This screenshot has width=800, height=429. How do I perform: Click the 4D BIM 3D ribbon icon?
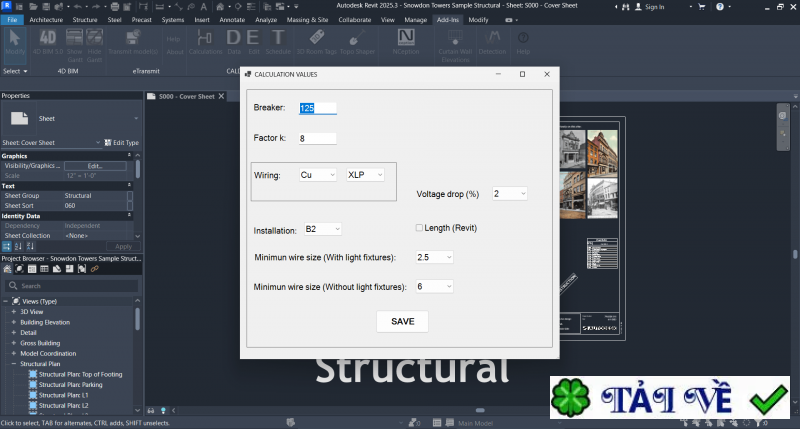tap(46, 42)
